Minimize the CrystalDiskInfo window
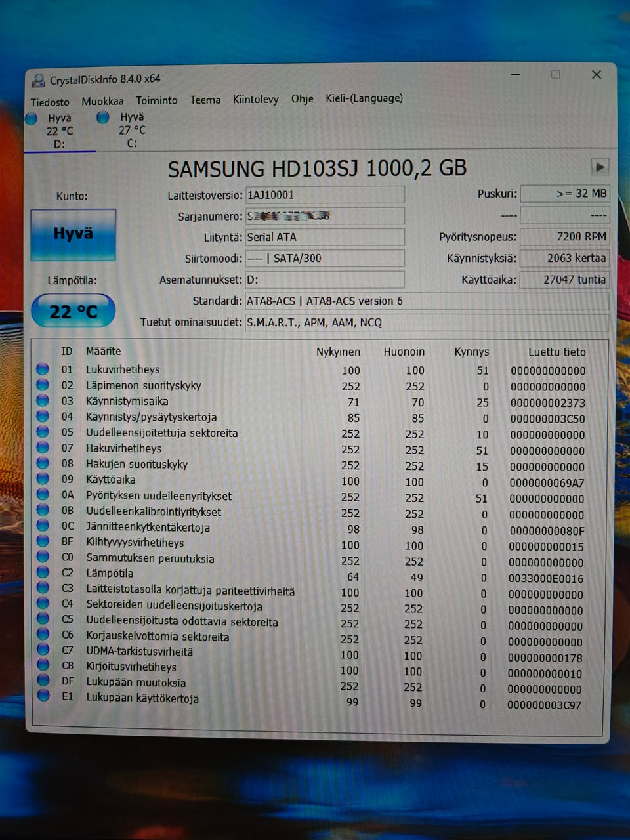Image resolution: width=630 pixels, height=840 pixels. pyautogui.click(x=515, y=74)
